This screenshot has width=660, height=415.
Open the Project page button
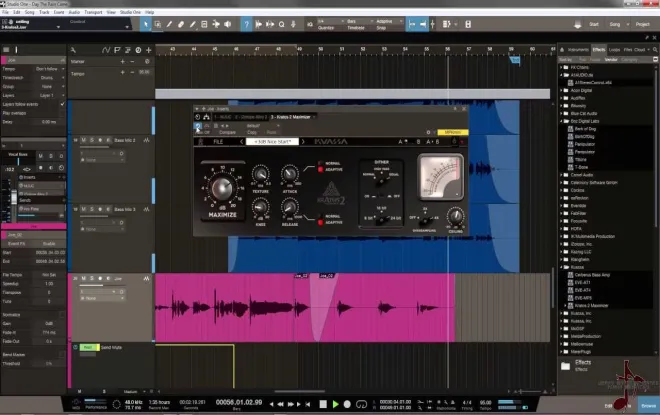point(642,24)
